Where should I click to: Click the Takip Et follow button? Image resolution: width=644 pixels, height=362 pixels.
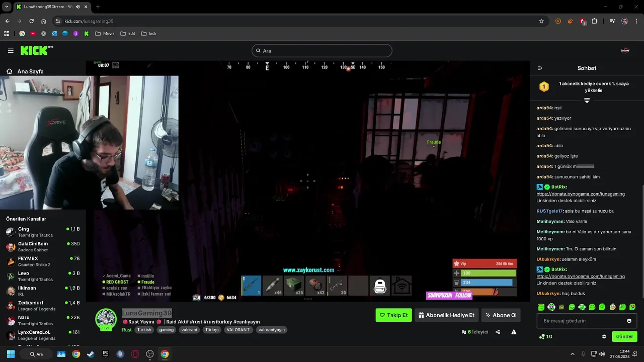click(393, 315)
